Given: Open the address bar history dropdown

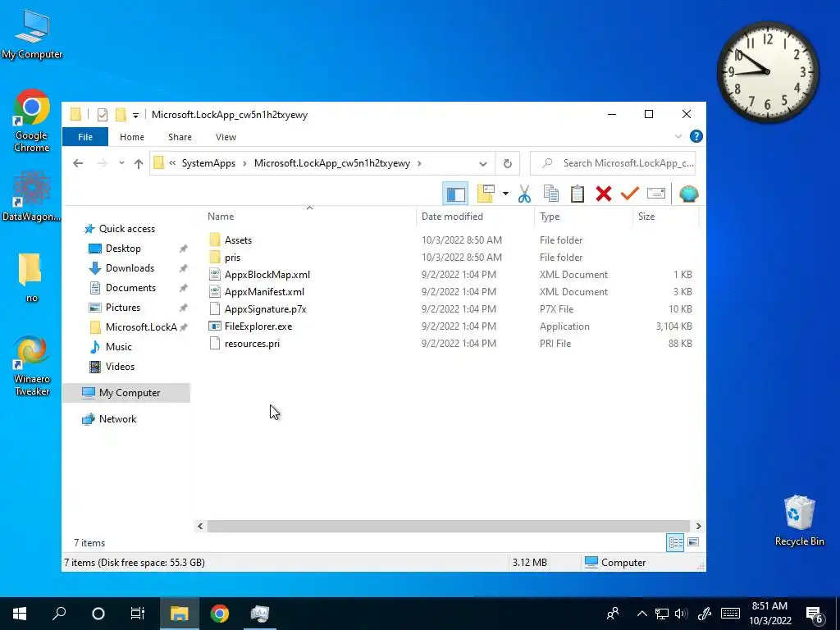Looking at the screenshot, I should tap(482, 163).
